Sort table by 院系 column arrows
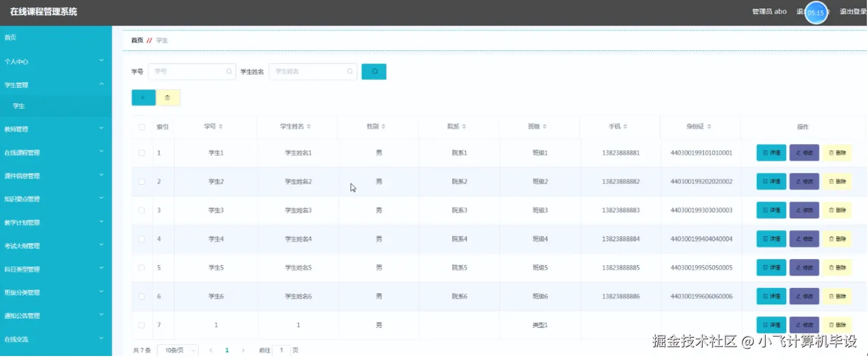The width and height of the screenshot is (868, 360). tap(464, 126)
